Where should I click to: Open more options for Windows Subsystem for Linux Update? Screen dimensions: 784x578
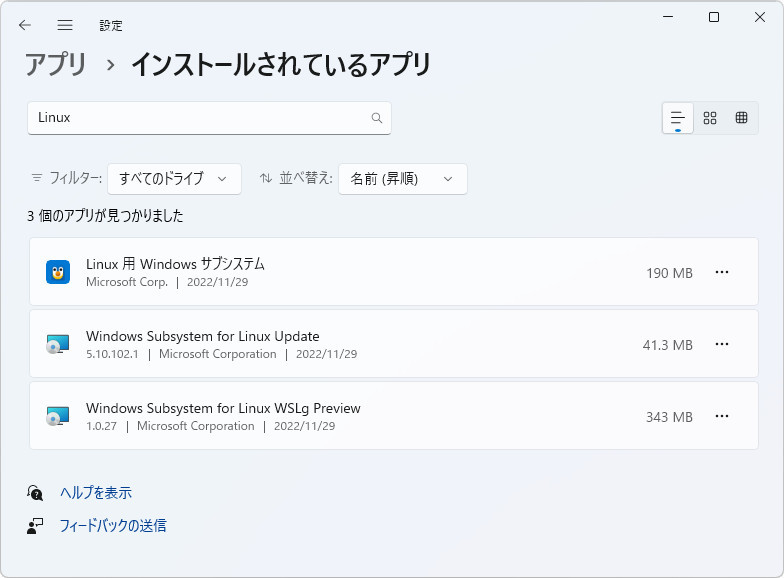coord(722,344)
